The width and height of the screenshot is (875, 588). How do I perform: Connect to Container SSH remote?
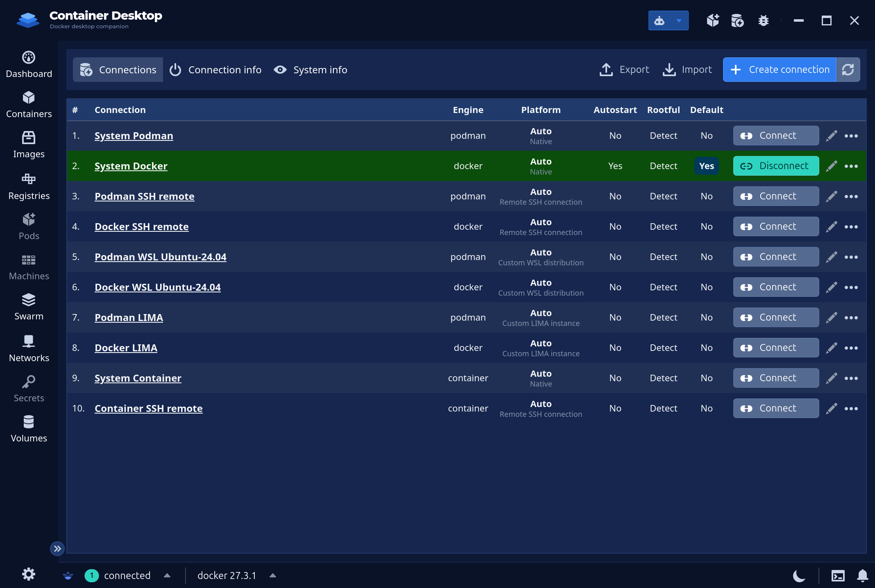tap(776, 408)
